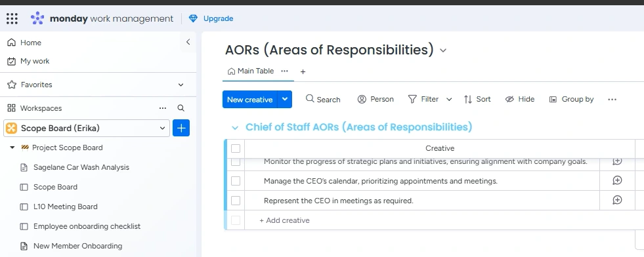Check the Manage the CEO's calendar row checkbox
Image resolution: width=644 pixels, height=257 pixels.
tap(235, 181)
